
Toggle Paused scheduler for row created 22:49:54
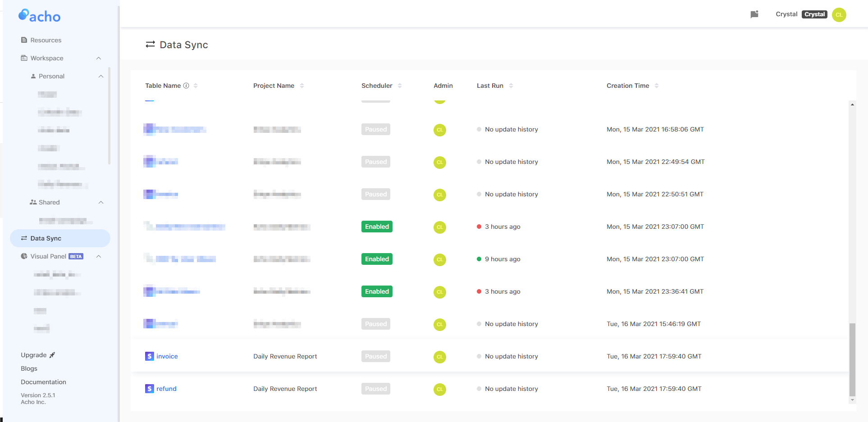[376, 162]
